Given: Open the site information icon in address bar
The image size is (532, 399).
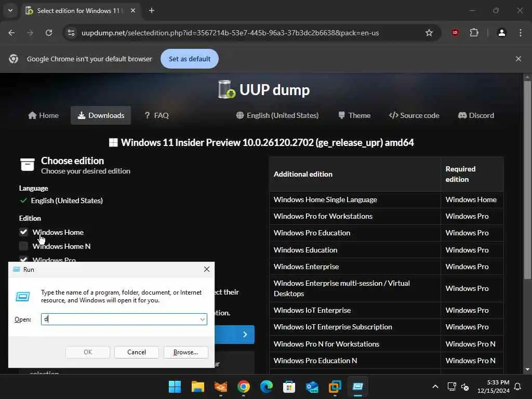Looking at the screenshot, I should tap(71, 33).
